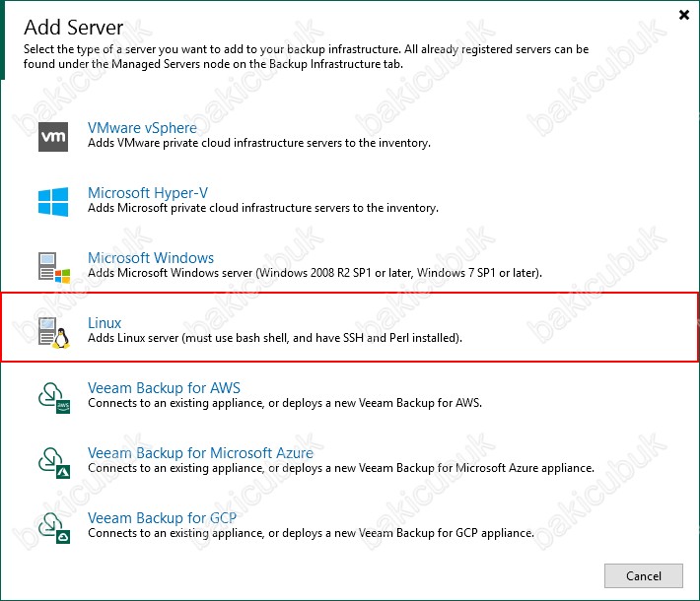This screenshot has width=700, height=601.
Task: Click the Microsoft Hyper-V Windows logo icon
Action: (53, 202)
